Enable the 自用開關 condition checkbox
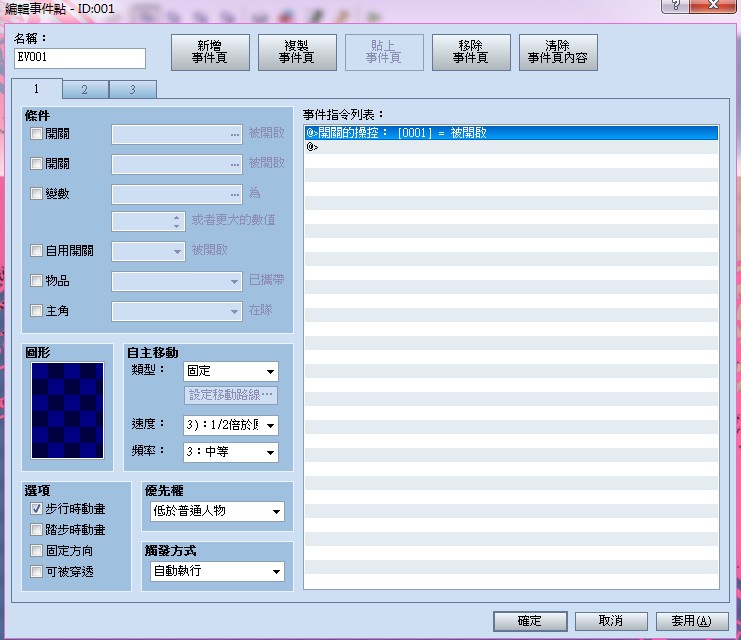This screenshot has height=640, width=741. [36, 250]
